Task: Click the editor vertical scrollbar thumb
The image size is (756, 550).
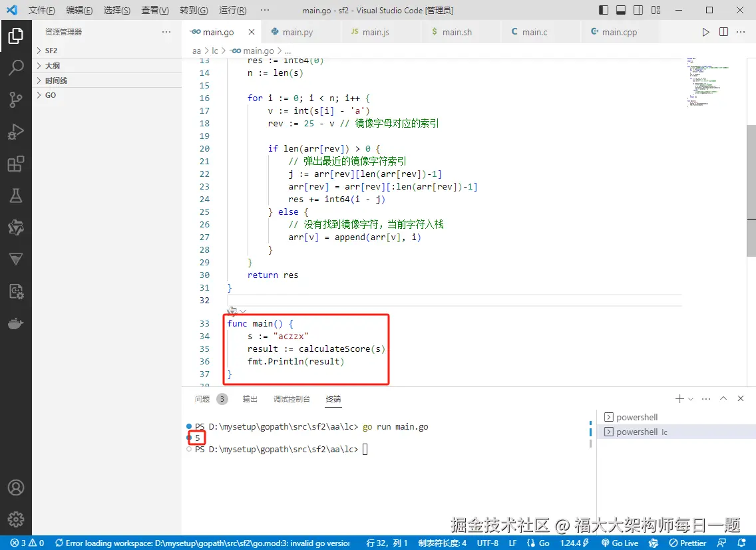Action: coord(751,190)
